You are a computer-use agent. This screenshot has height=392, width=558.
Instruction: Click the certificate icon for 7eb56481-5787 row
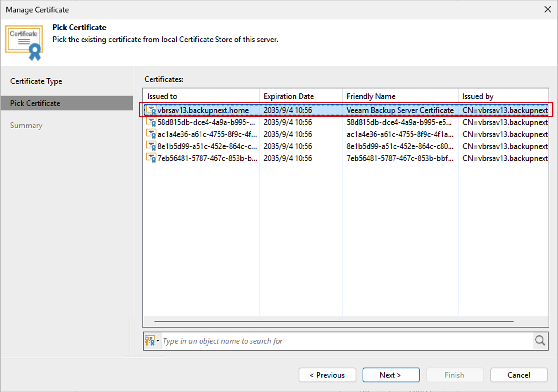[x=151, y=158]
